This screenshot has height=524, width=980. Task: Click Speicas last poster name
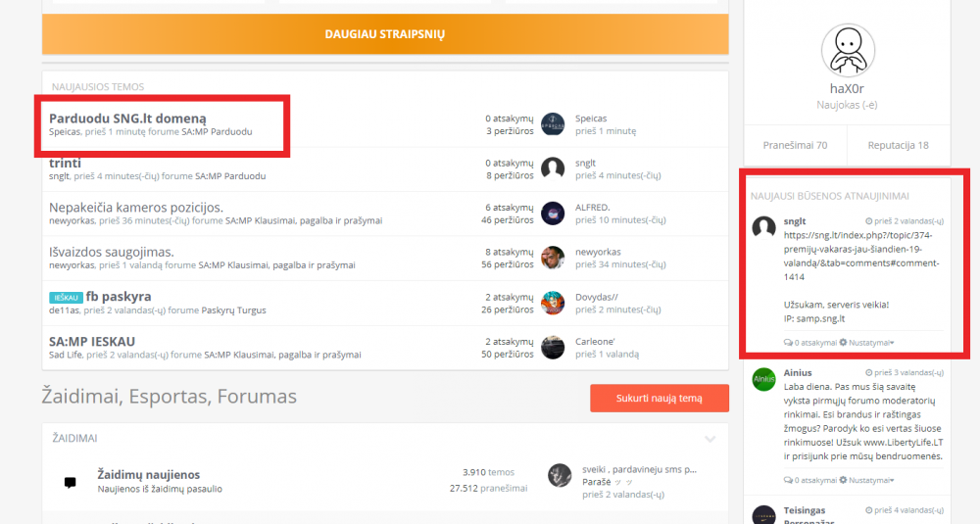pyautogui.click(x=591, y=119)
